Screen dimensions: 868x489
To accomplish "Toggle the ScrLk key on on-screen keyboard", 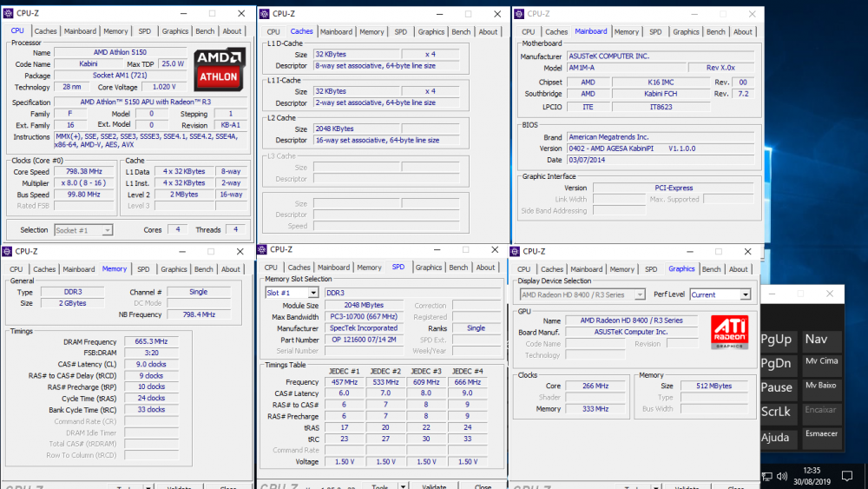I will tap(776, 412).
